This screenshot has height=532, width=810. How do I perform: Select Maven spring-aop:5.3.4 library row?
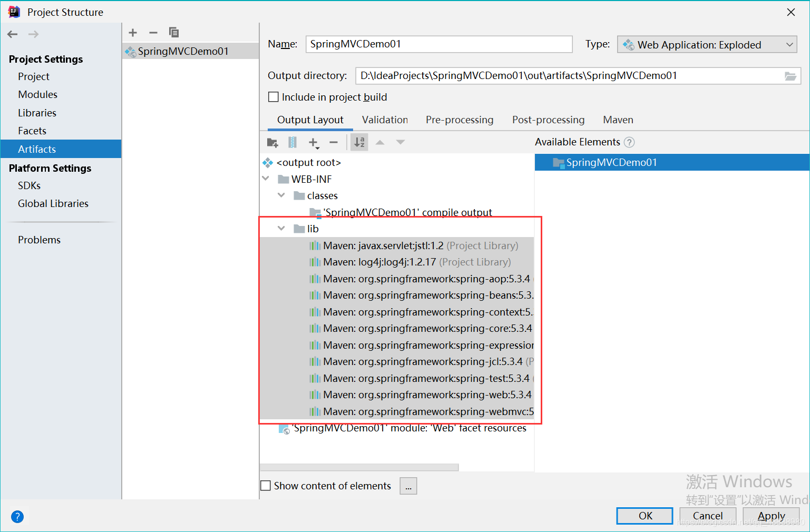coord(397,279)
